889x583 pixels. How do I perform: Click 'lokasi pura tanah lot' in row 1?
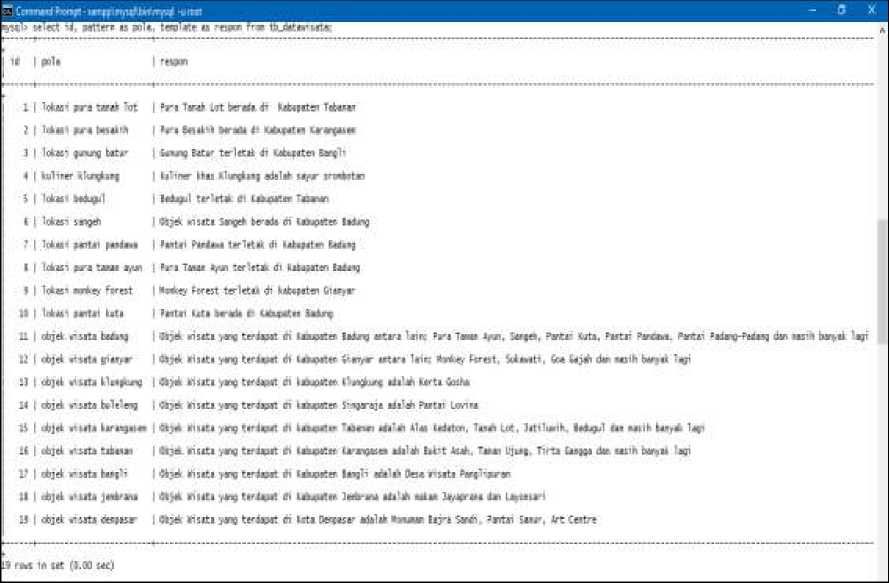point(89,107)
